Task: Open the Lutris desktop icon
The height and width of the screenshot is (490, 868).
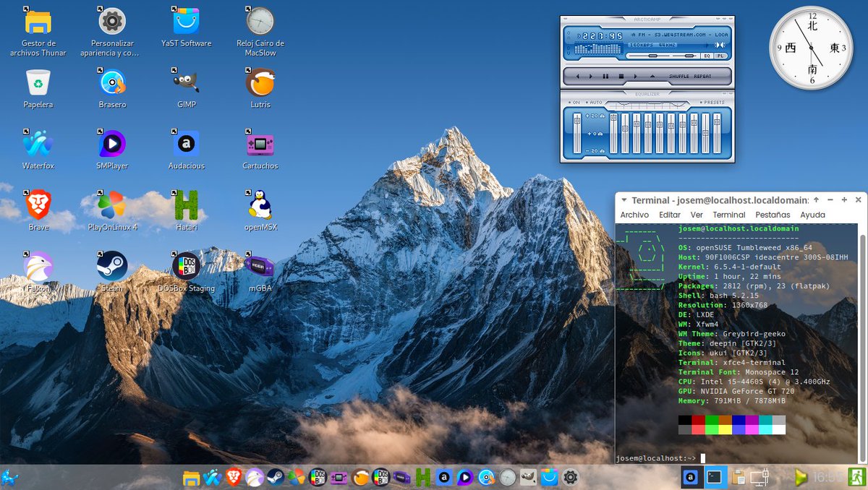Action: point(260,88)
